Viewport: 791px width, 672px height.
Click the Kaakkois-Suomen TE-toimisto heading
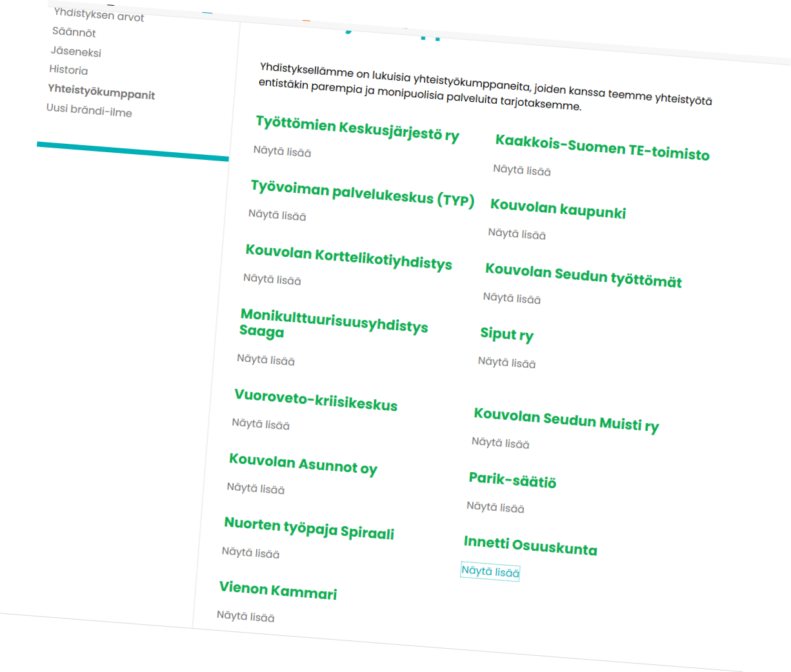click(602, 148)
